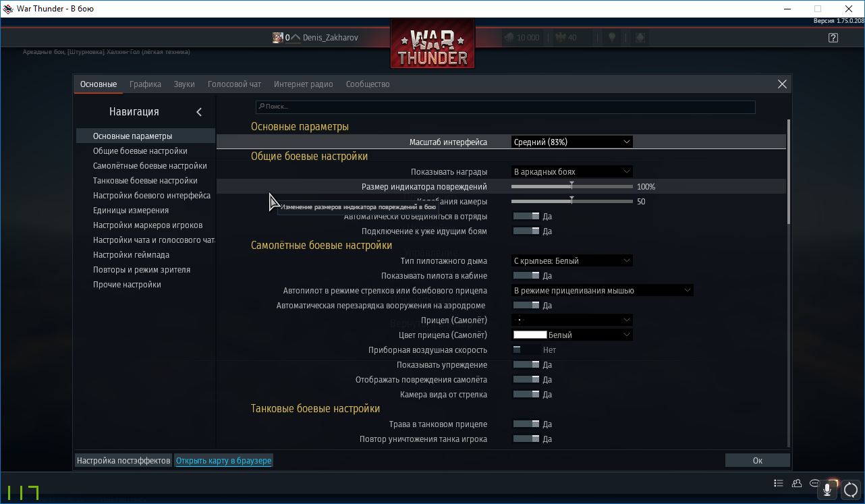Open the chat speech bubble icon

pyautogui.click(x=814, y=483)
